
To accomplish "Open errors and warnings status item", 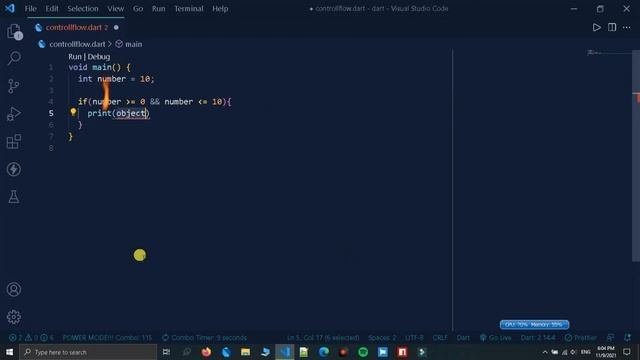I will click(31, 338).
